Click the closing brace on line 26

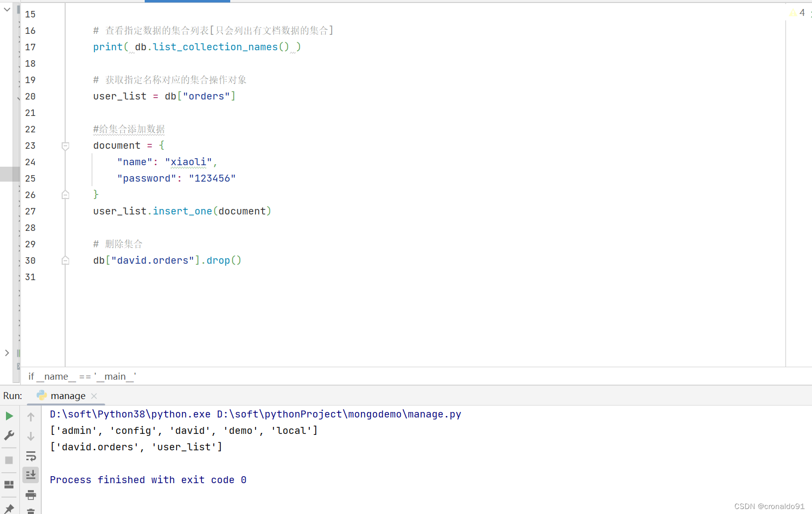click(96, 195)
